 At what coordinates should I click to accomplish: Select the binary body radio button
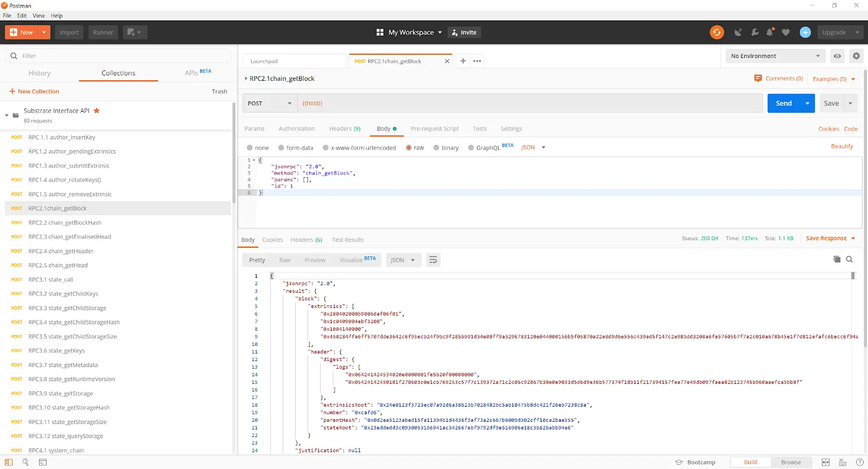436,147
